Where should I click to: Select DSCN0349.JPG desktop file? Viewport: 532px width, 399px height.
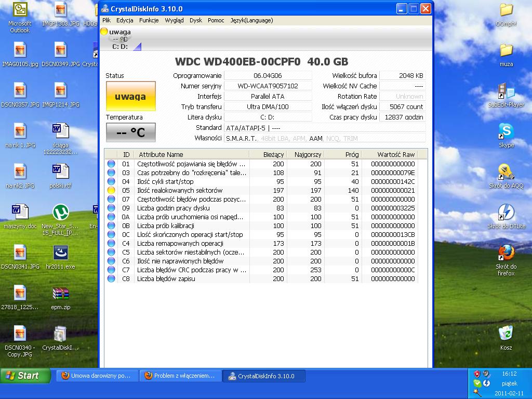point(60,54)
